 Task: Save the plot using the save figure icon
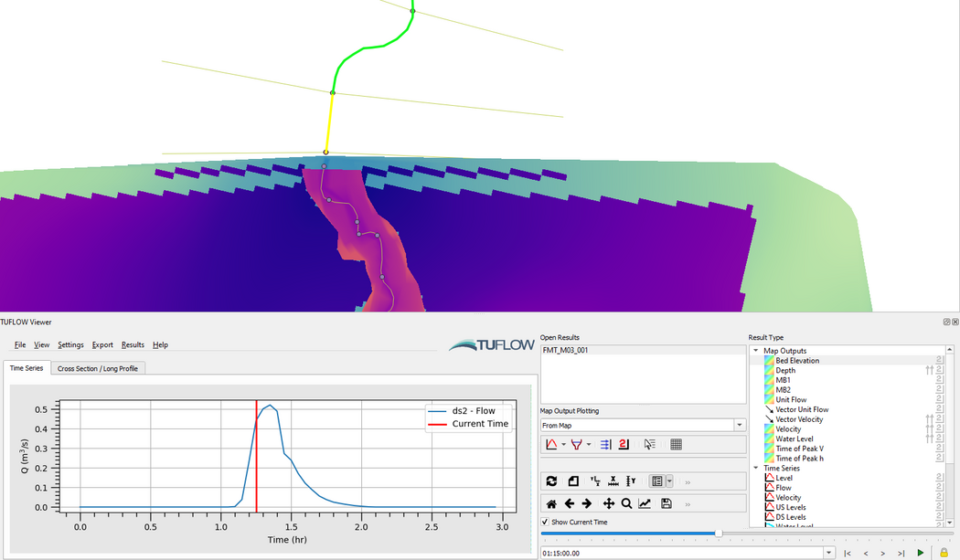(667, 503)
